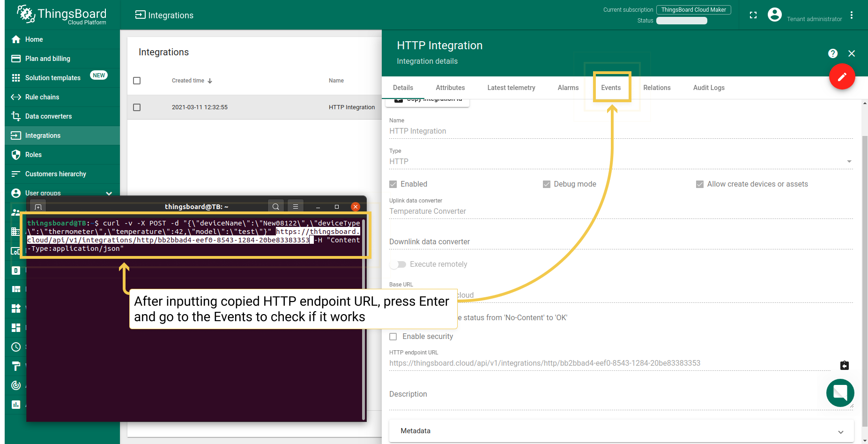The height and width of the screenshot is (444, 868).
Task: Click the Api usage chart sidebar icon
Action: (16, 405)
